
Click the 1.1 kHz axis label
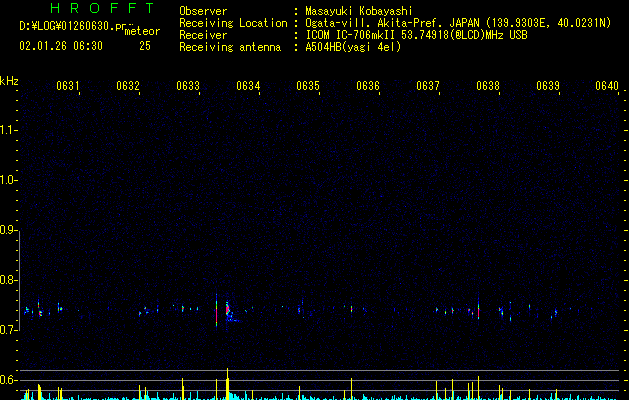(x=8, y=130)
